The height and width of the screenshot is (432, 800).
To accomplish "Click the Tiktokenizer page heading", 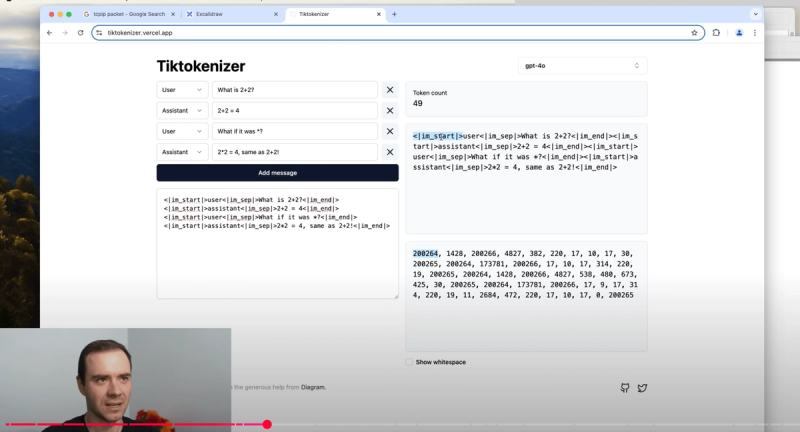I will click(201, 66).
